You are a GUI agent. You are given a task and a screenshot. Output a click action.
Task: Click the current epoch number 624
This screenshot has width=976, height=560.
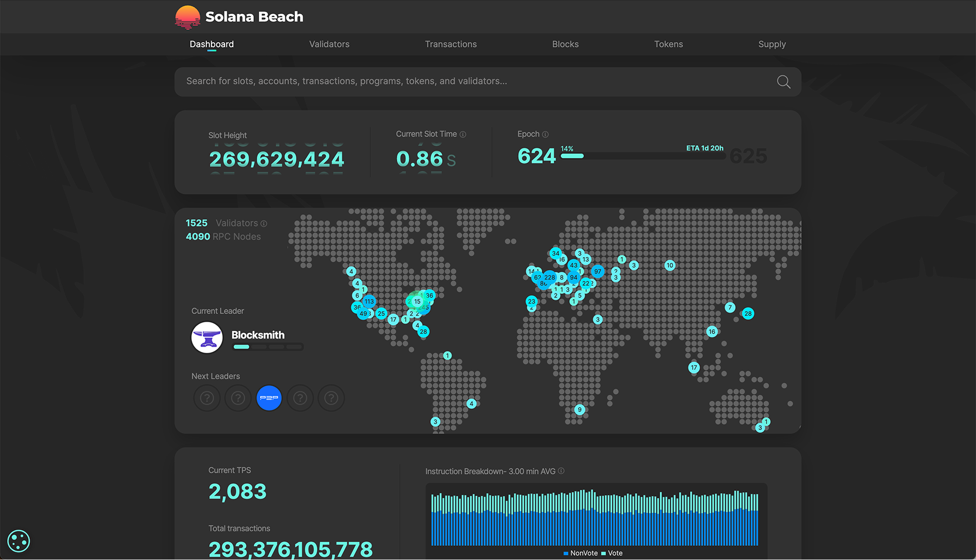[536, 156]
